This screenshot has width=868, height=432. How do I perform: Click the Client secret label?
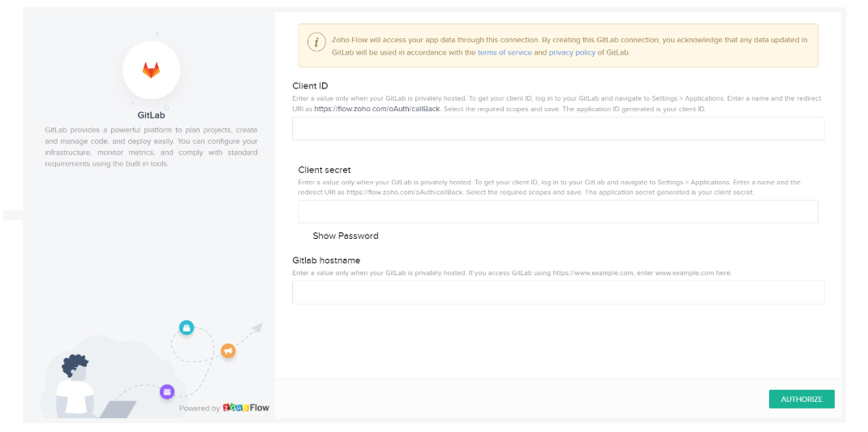[x=324, y=170]
